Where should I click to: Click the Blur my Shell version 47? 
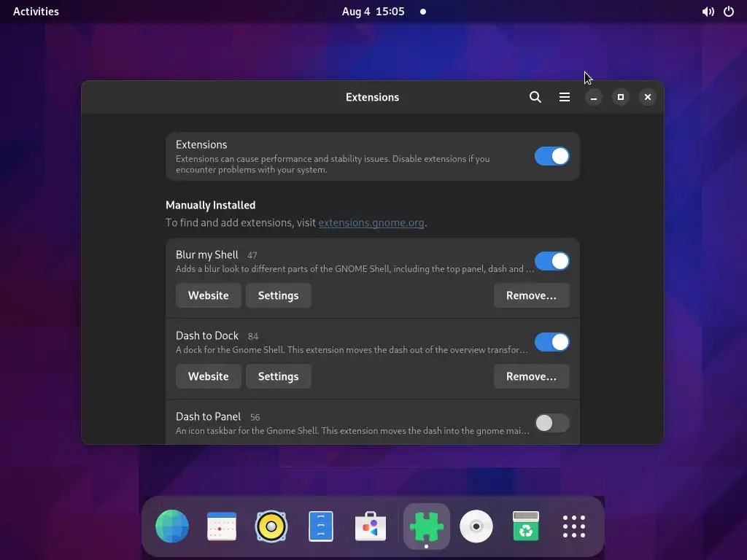tap(252, 256)
